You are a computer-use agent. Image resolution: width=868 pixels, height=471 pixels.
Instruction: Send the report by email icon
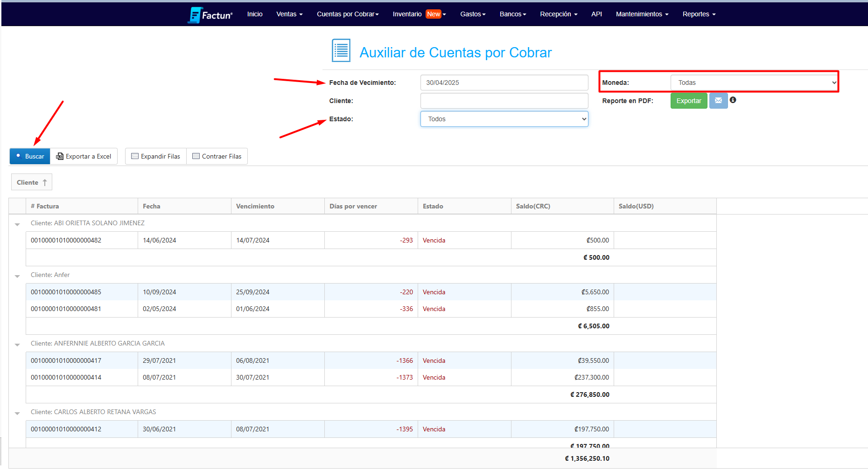pyautogui.click(x=718, y=101)
